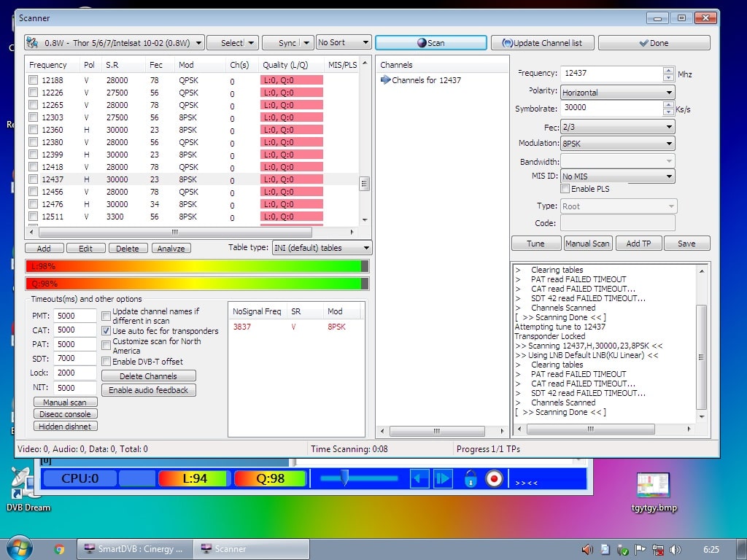Open the No Sort dropdown

pos(344,42)
